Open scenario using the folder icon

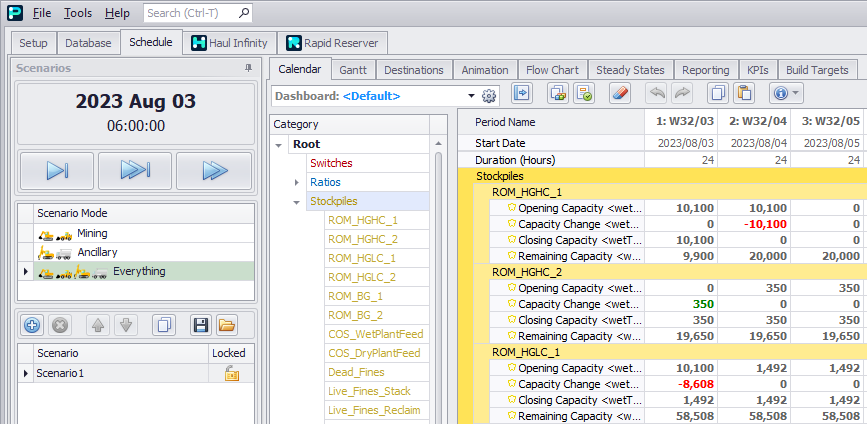coord(227,325)
